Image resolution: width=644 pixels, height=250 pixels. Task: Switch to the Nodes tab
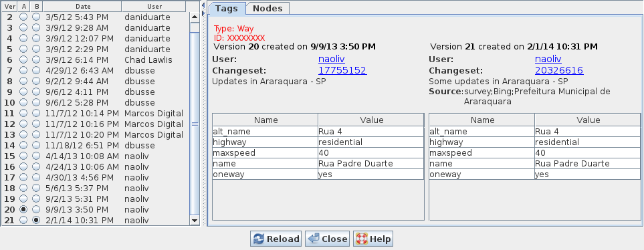[267, 9]
